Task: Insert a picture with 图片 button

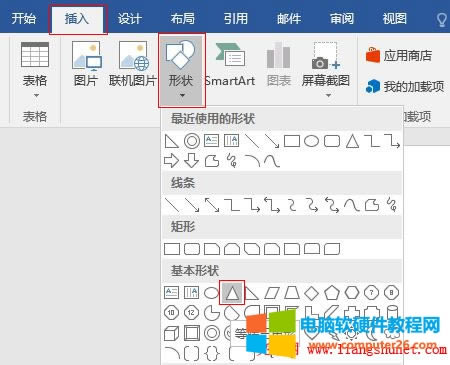Action: [86, 64]
